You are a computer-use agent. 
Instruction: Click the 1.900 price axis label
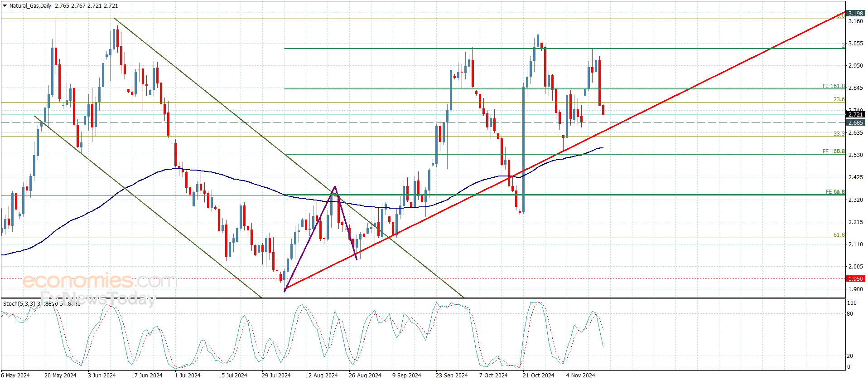coord(855,289)
